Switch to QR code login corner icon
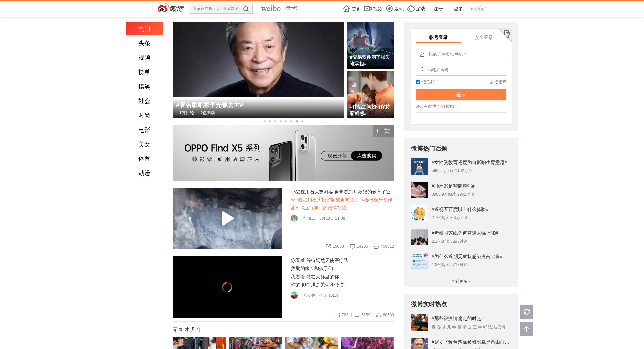644x349 pixels. pos(507,33)
